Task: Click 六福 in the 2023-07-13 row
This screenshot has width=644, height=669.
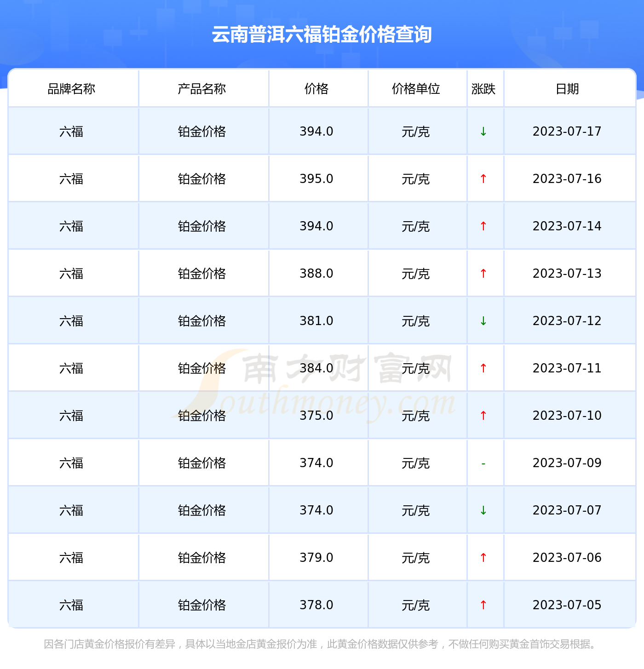Action: (71, 274)
